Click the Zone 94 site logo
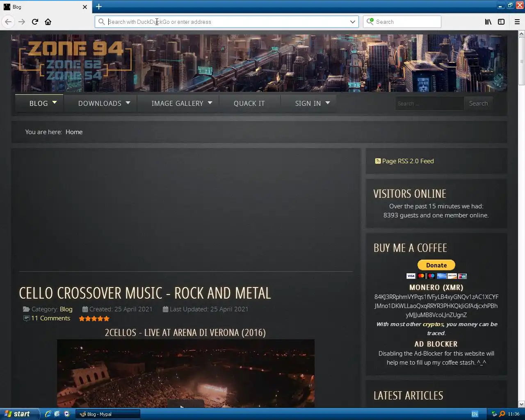This screenshot has width=525, height=420. (x=75, y=61)
